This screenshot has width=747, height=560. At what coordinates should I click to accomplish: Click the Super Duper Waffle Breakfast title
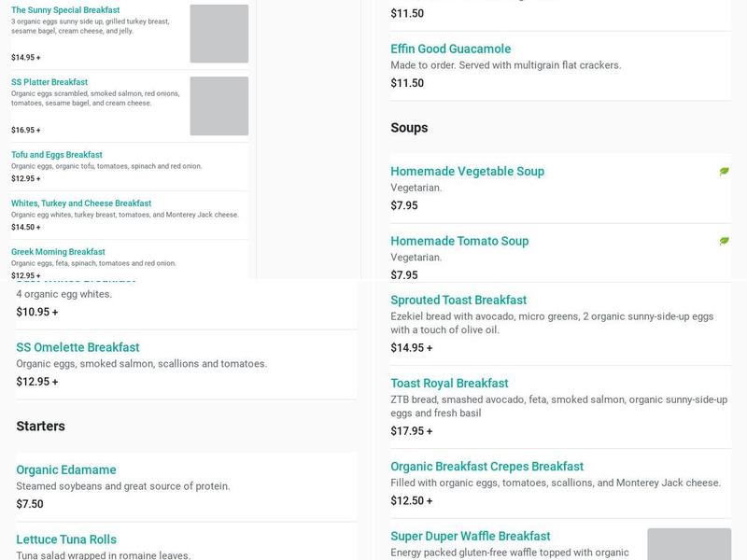tap(471, 537)
